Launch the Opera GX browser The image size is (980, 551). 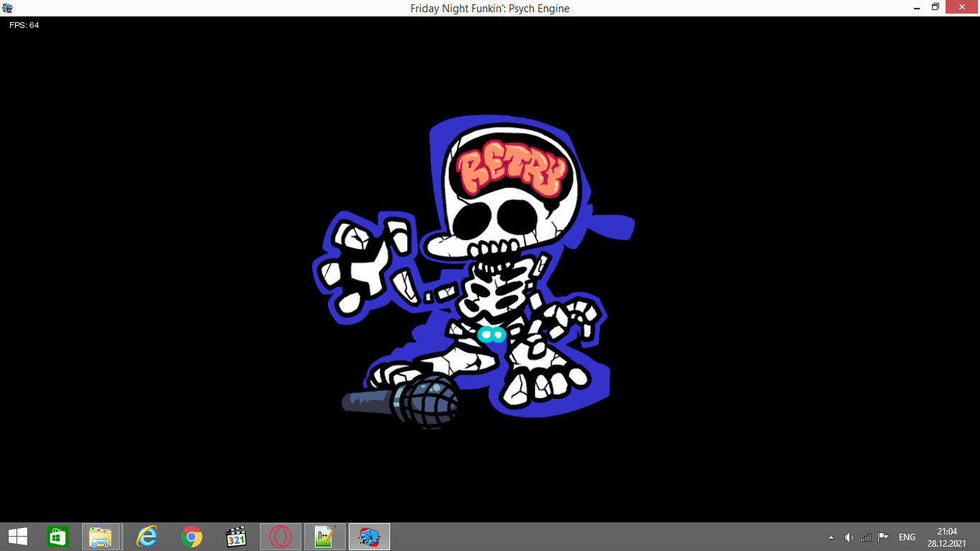(x=280, y=537)
